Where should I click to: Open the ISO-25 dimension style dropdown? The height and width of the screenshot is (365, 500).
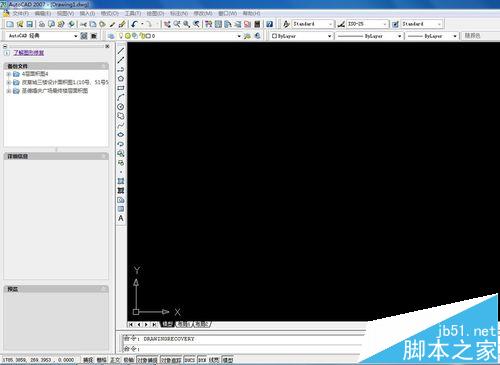(x=385, y=24)
